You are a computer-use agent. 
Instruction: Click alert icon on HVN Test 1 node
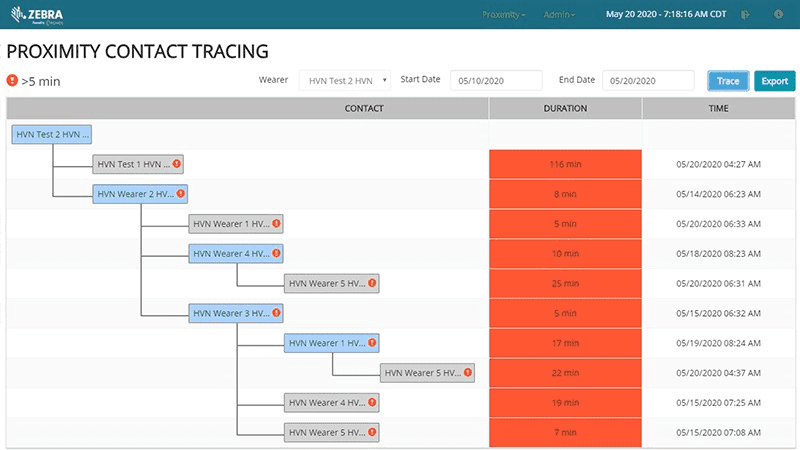coord(176,164)
